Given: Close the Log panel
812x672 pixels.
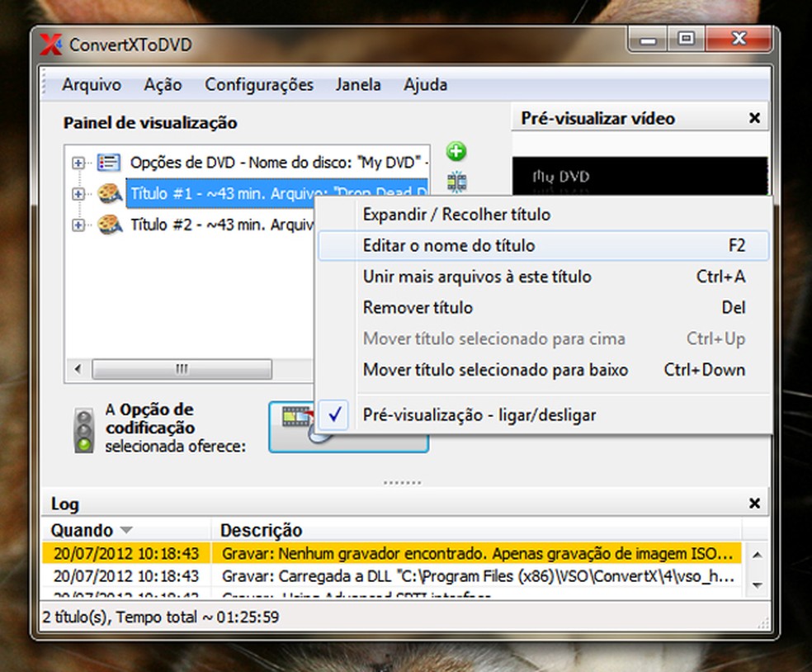Looking at the screenshot, I should (754, 503).
